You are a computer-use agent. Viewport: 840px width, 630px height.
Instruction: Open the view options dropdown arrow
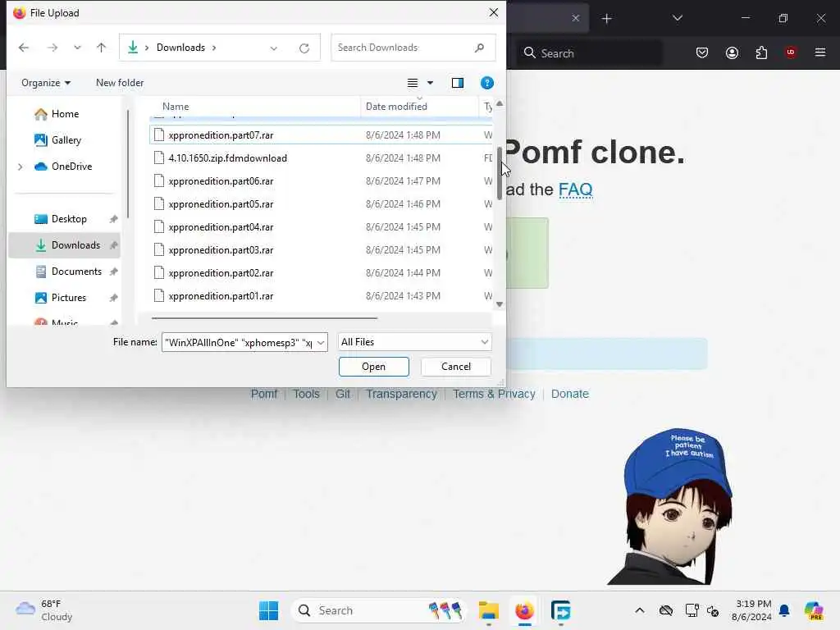click(x=430, y=83)
